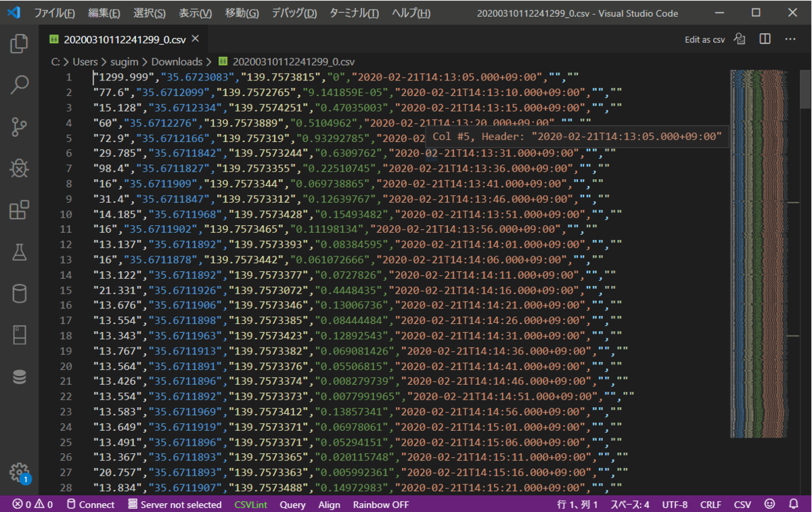Open the 編集(E) menu
Viewport: 812px width, 512px height.
pos(104,14)
